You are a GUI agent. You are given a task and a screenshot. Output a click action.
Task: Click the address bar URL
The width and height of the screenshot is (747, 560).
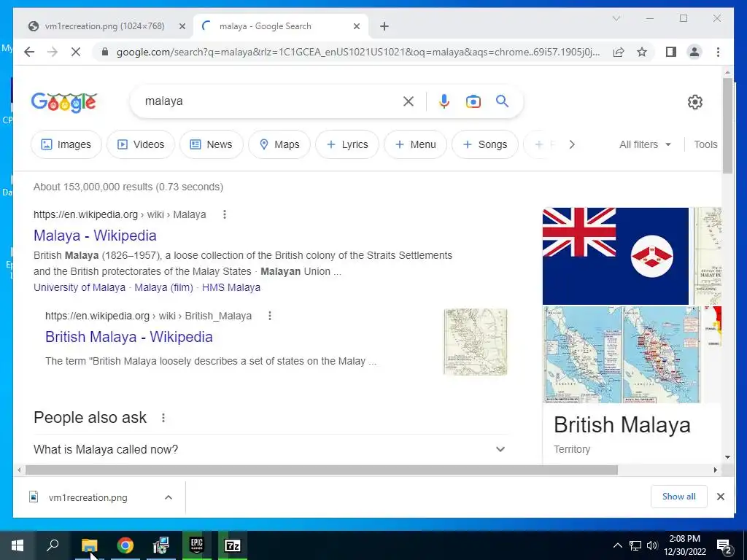[357, 52]
